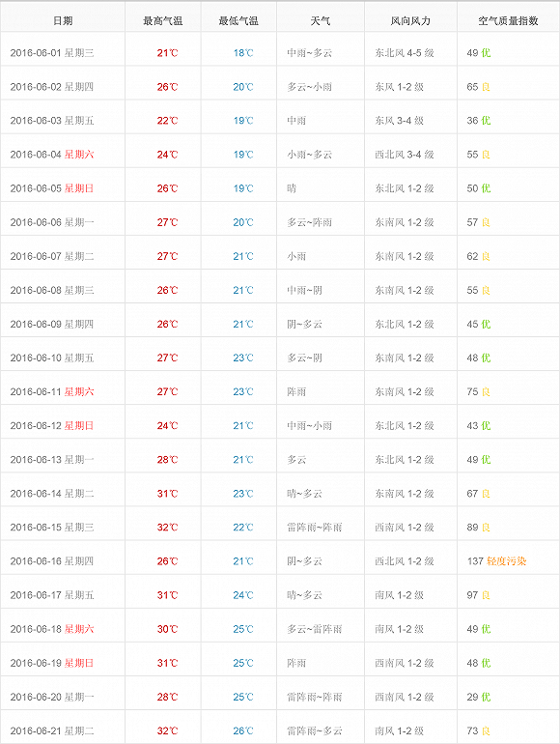This screenshot has height=744, width=560.
Task: Click the 18℃ low temperature on 2016-06-01
Action: pyautogui.click(x=243, y=53)
